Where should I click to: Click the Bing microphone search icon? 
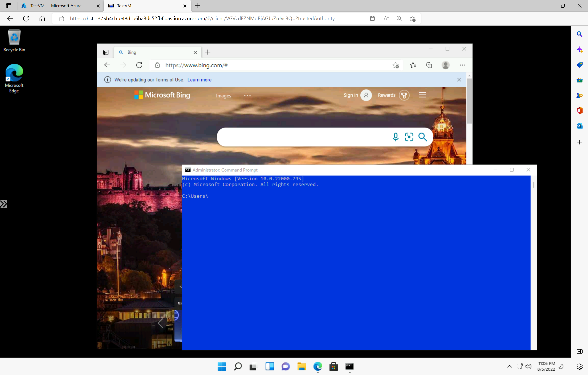(x=395, y=136)
